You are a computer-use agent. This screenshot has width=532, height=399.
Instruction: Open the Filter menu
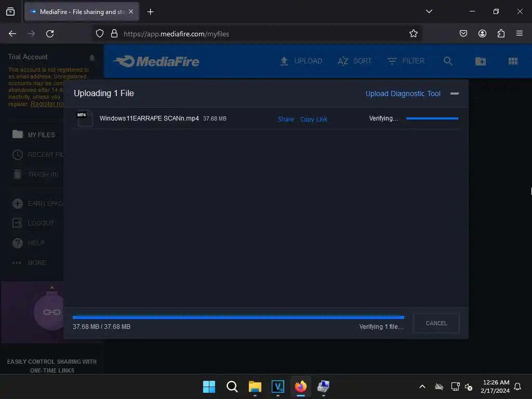(406, 61)
